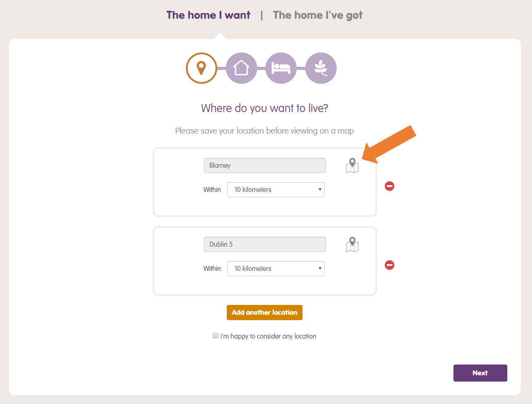Screen dimensions: 532x404
Task: View Dublin 5 location on map icon
Action: tap(352, 245)
